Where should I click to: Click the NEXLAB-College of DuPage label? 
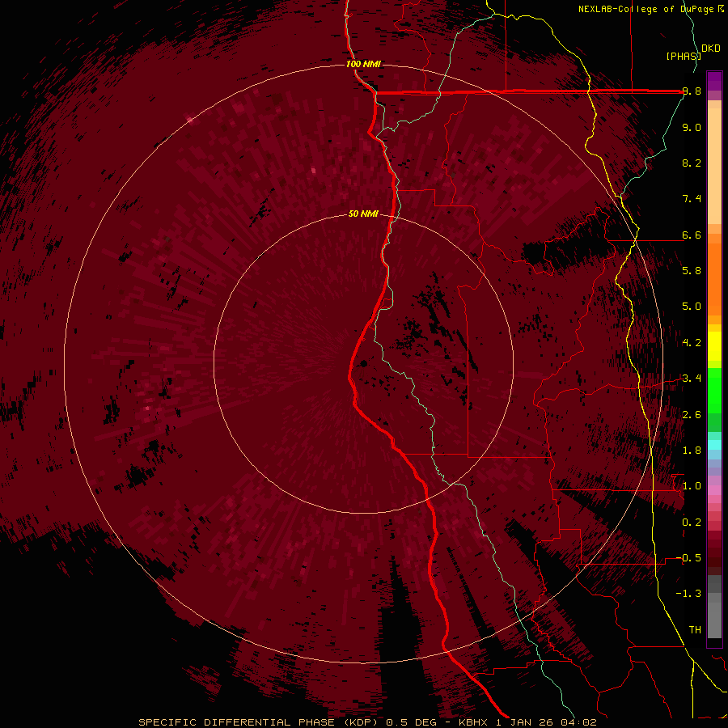646,9
